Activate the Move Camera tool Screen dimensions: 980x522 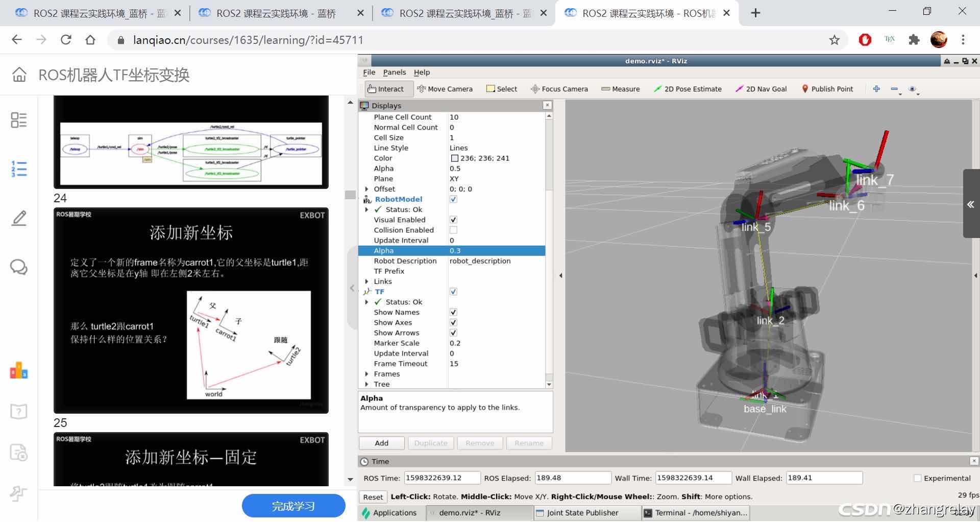pyautogui.click(x=445, y=89)
